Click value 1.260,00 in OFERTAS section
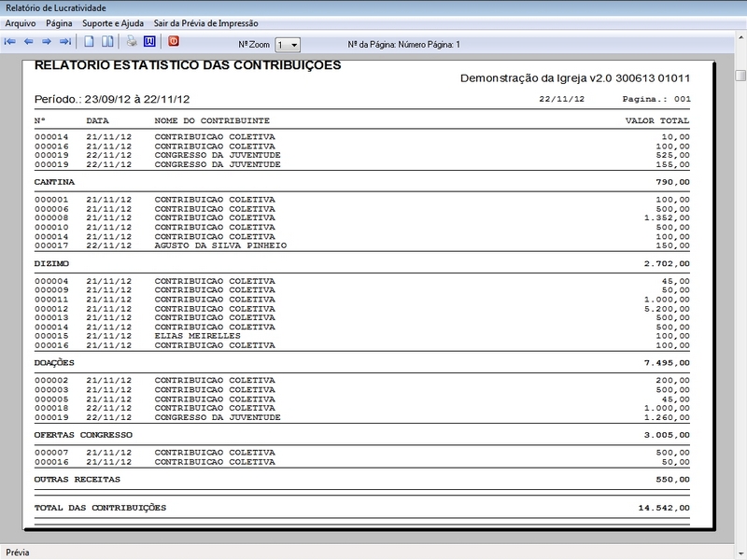This screenshot has height=560, width=747. (667, 417)
